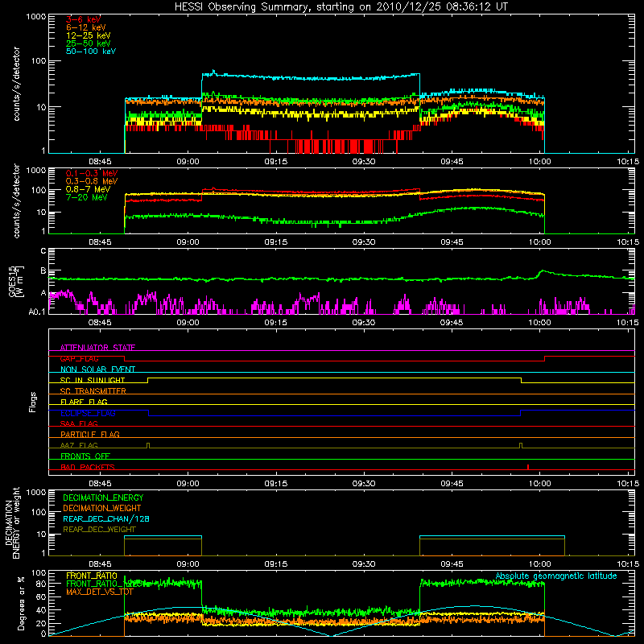Select the ATTENUATOR_STATE flag label
This screenshot has width=644, height=644.
click(x=97, y=348)
